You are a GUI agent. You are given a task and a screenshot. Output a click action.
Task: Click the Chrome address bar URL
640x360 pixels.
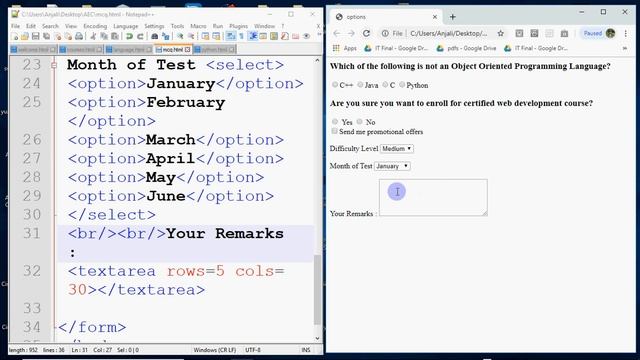[x=449, y=33]
